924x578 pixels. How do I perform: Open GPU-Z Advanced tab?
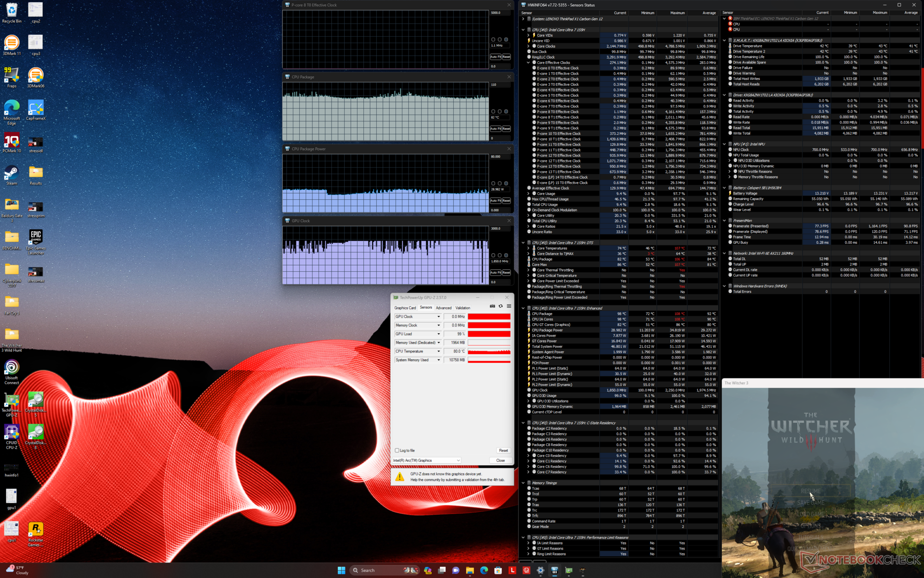point(443,308)
